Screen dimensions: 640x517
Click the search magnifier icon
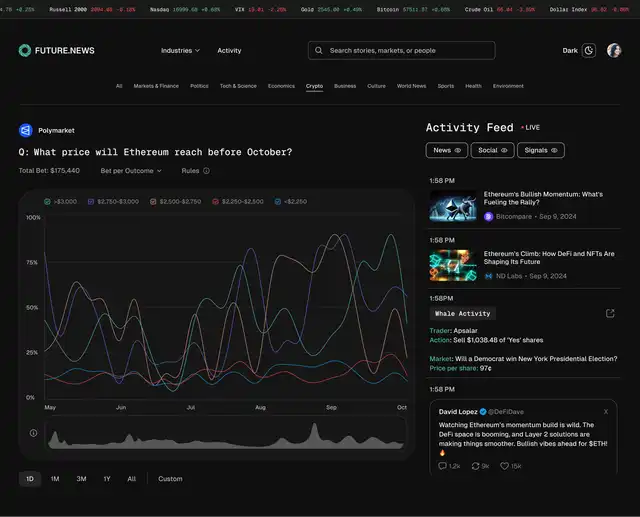tap(319, 50)
